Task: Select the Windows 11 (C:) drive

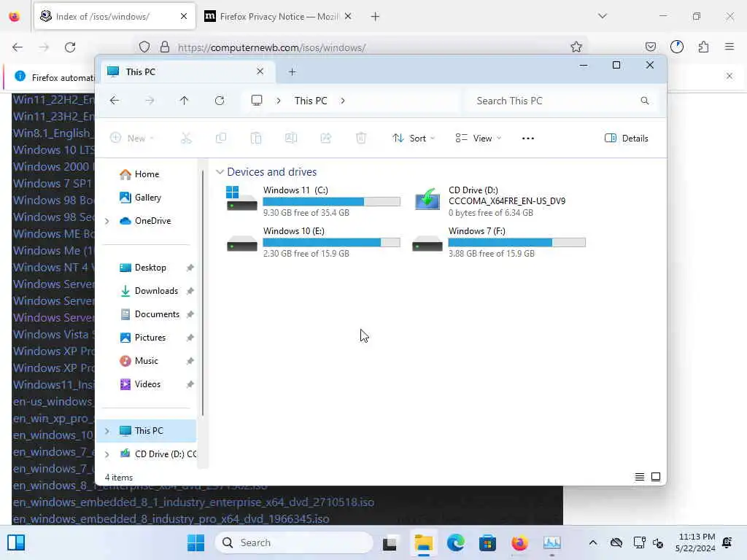Action: point(313,201)
